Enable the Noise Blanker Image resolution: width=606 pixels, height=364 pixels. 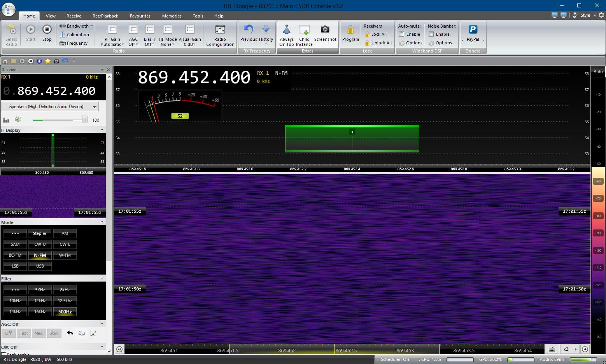(432, 34)
